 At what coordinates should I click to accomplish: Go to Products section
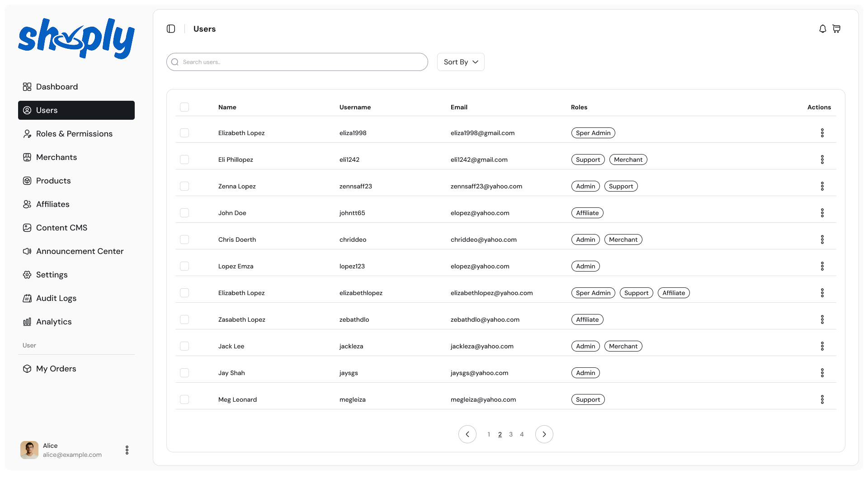click(76, 181)
